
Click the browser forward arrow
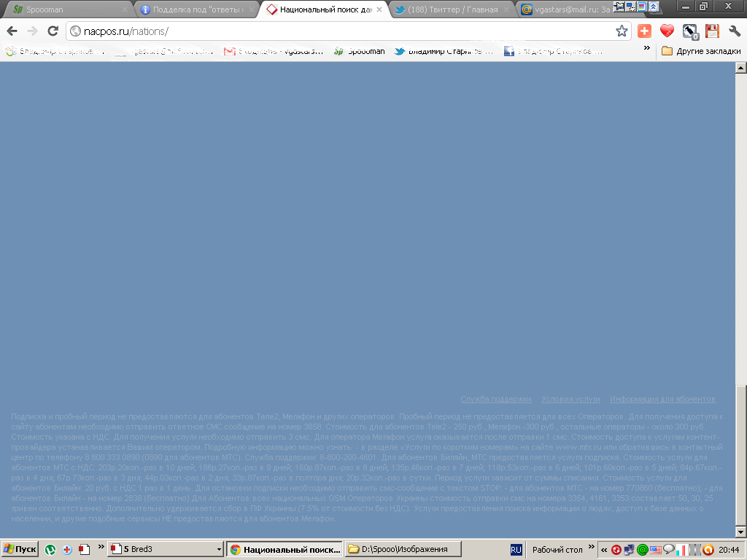32,31
